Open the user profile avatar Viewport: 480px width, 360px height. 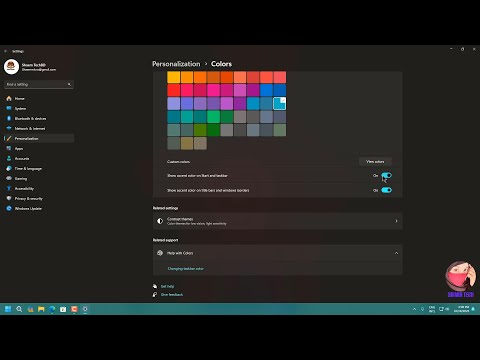[x=11, y=67]
